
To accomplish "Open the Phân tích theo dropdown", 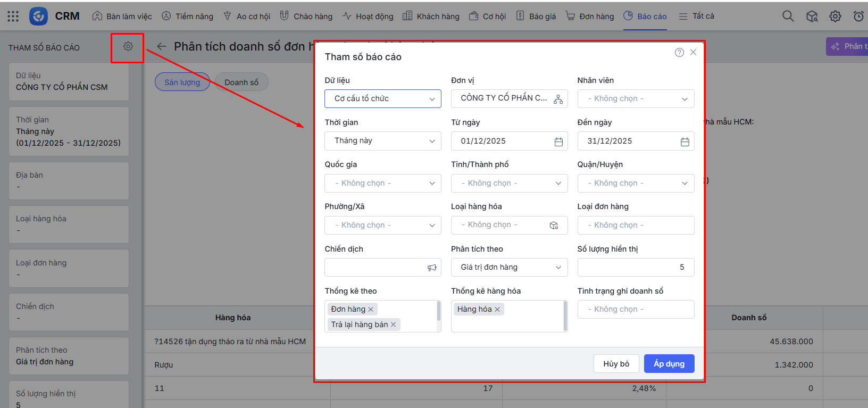I will point(509,268).
